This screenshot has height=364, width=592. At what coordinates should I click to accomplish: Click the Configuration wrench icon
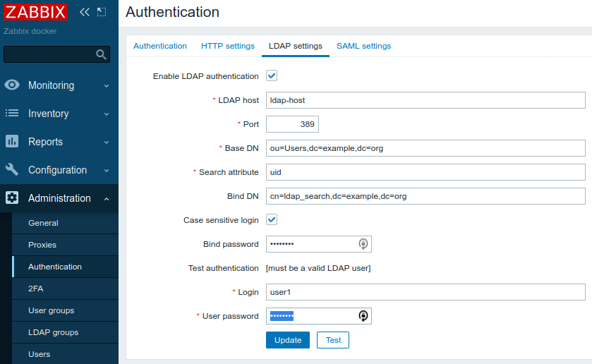(12, 169)
